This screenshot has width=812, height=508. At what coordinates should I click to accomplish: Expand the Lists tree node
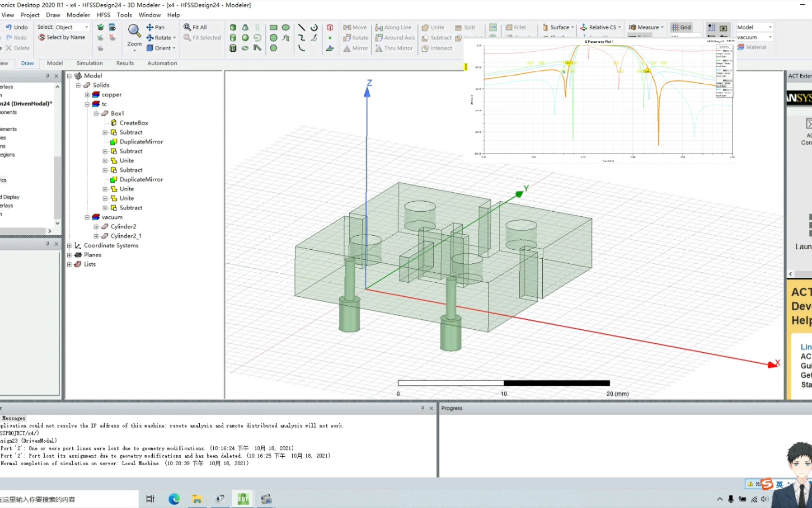pos(69,264)
